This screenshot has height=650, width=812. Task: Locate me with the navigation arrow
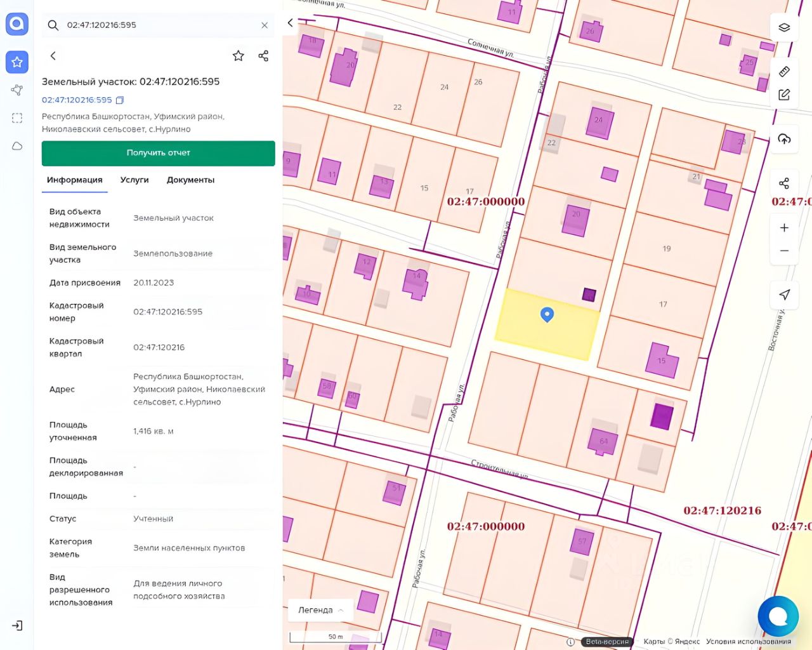pyautogui.click(x=784, y=295)
